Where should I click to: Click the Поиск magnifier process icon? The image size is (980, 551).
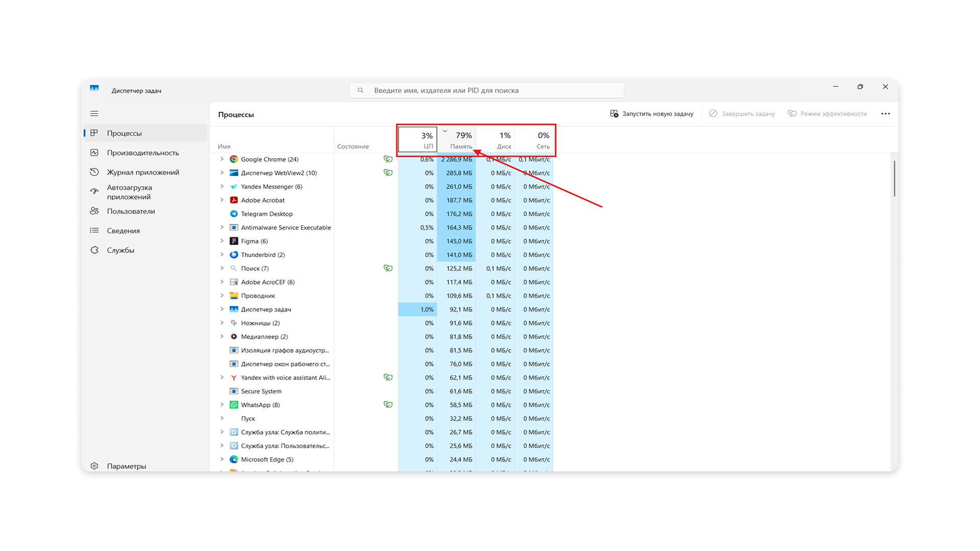[x=234, y=268]
